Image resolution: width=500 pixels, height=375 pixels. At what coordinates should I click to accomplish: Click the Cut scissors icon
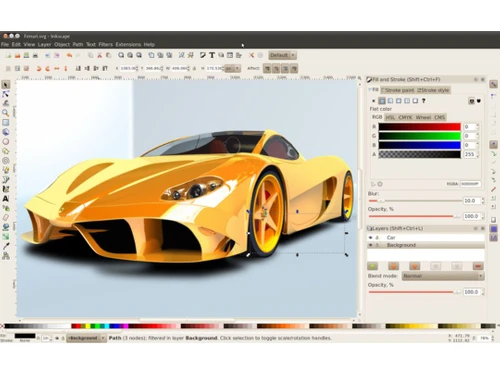pyautogui.click(x=99, y=55)
